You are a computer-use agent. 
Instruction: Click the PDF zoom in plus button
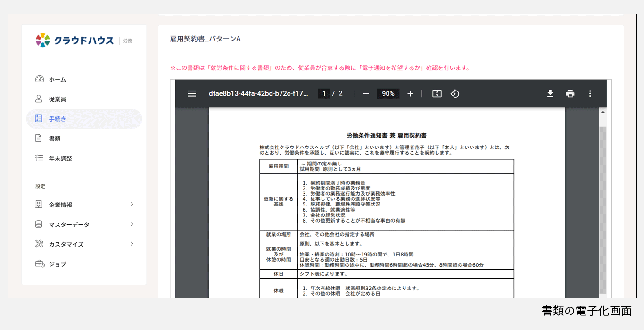pyautogui.click(x=410, y=93)
